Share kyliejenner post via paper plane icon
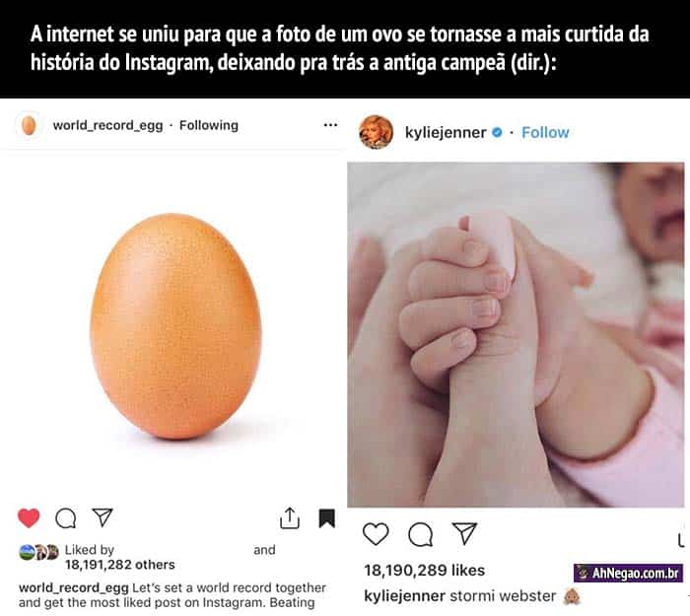Screen dimensions: 690x616 pyautogui.click(x=464, y=533)
